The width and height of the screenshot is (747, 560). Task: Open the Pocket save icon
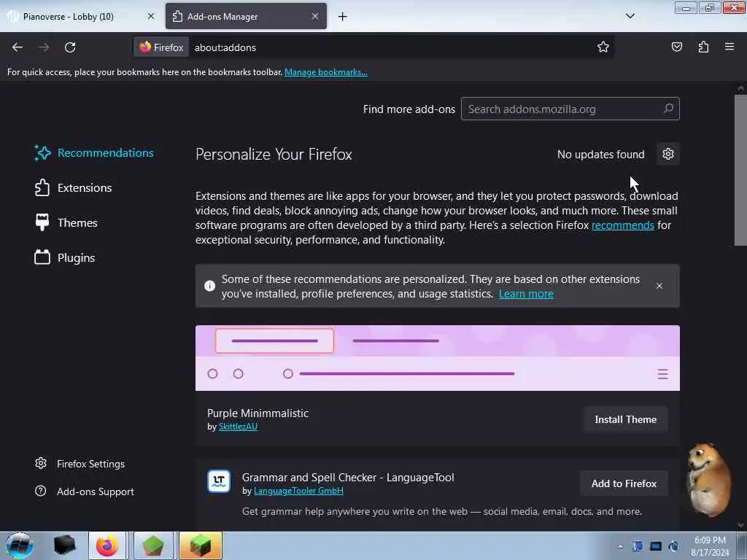pos(676,47)
